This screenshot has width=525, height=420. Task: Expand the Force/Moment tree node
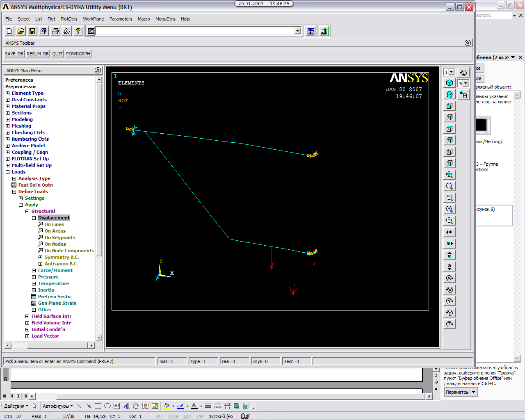[34, 270]
